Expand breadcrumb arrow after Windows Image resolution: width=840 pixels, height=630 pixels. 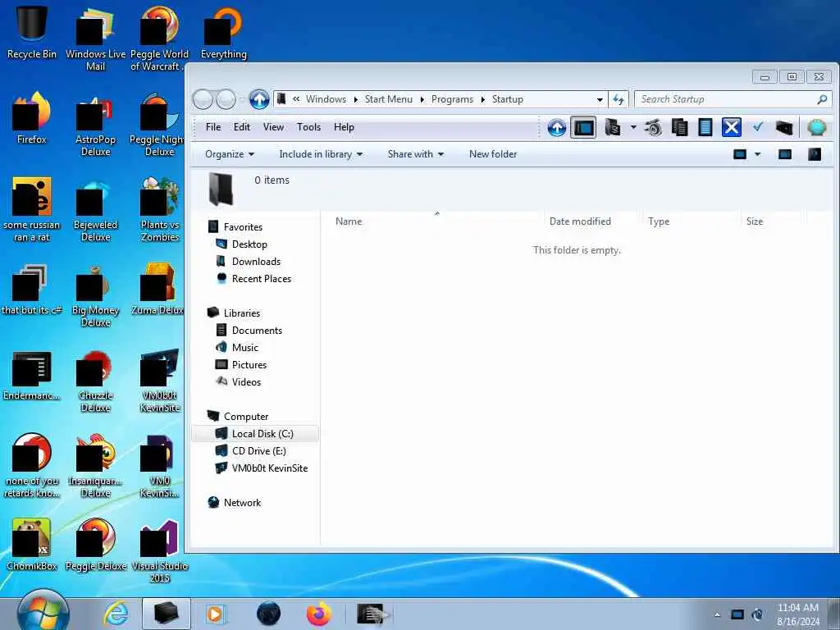click(x=356, y=99)
